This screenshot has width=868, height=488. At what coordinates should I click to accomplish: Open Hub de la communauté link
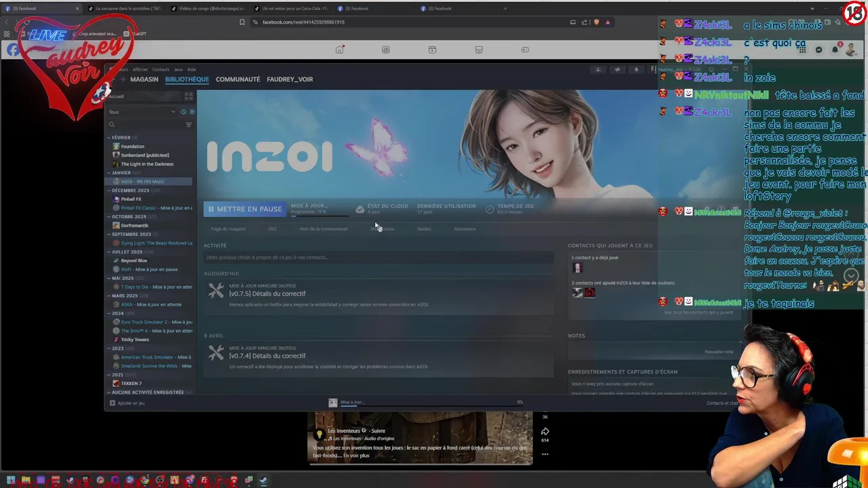tap(323, 229)
